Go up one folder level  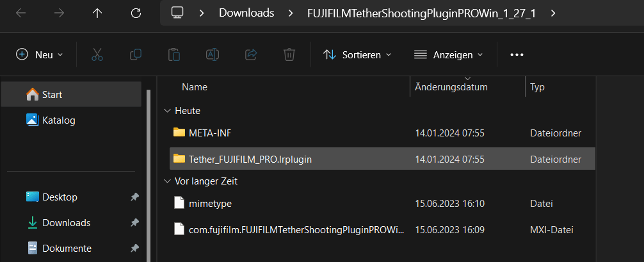point(97,13)
